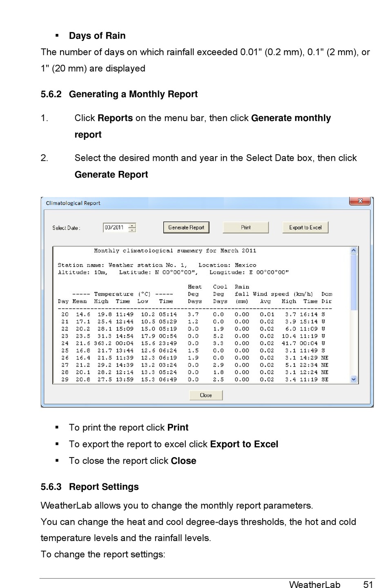Click the 'Climatological Report' window title
This screenshot has height=588, width=388.
coord(73,203)
